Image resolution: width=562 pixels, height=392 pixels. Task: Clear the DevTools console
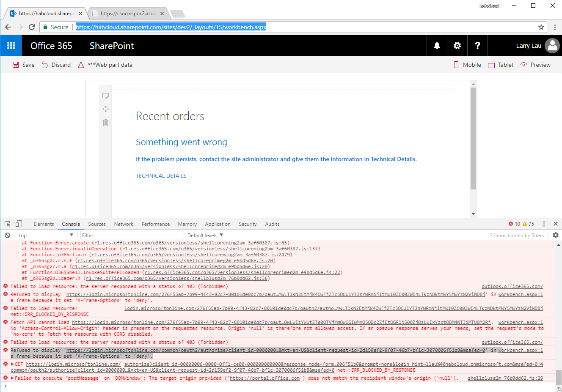coord(7,235)
